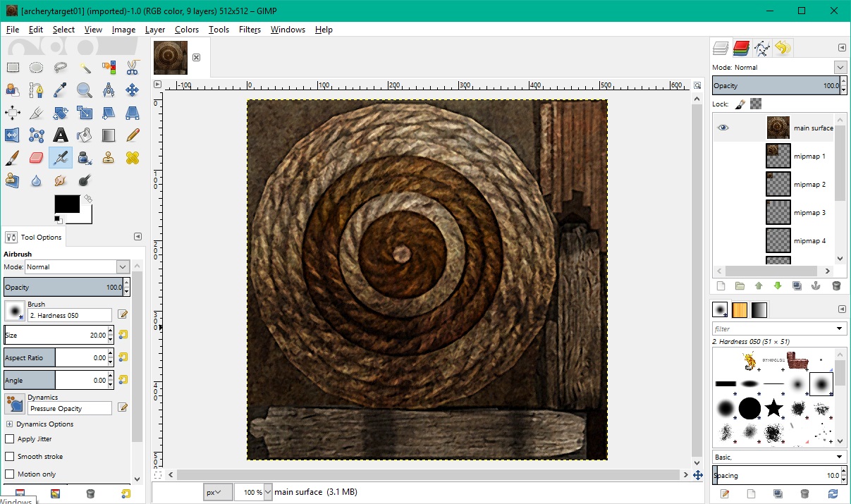This screenshot has height=504, width=851.
Task: Select the Eraser tool
Action: [37, 158]
